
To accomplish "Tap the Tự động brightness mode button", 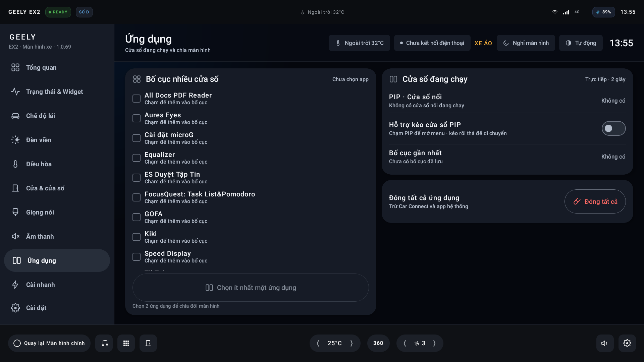I will point(581,43).
